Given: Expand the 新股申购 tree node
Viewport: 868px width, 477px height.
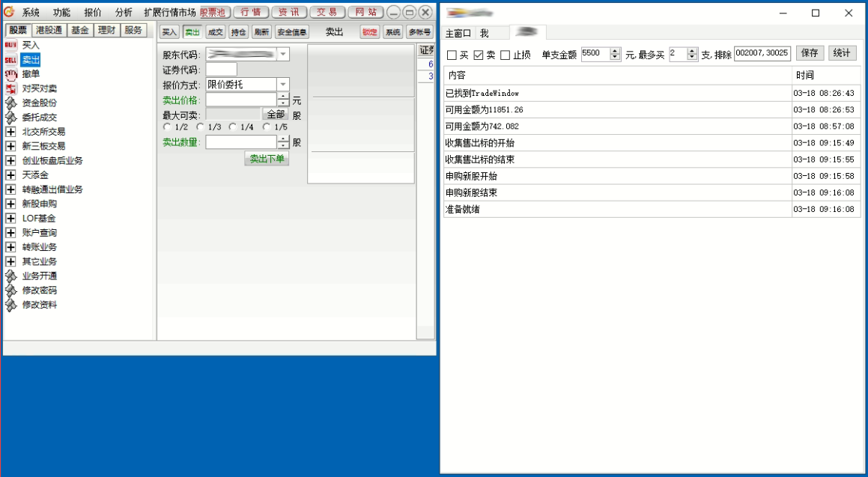Looking at the screenshot, I should click(10, 204).
